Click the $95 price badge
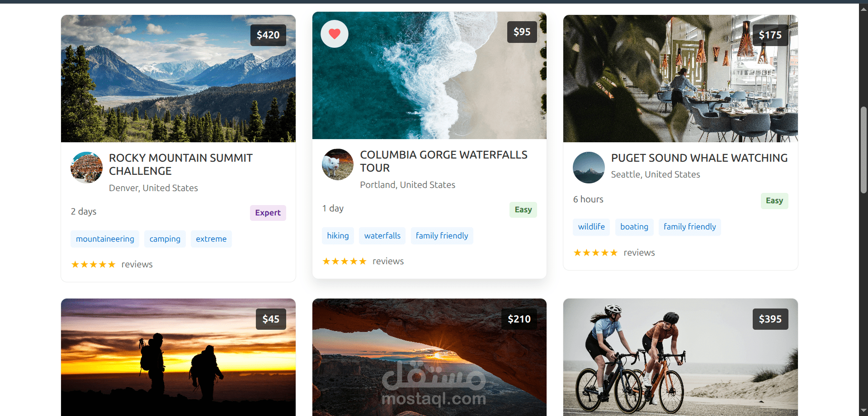 (x=522, y=32)
